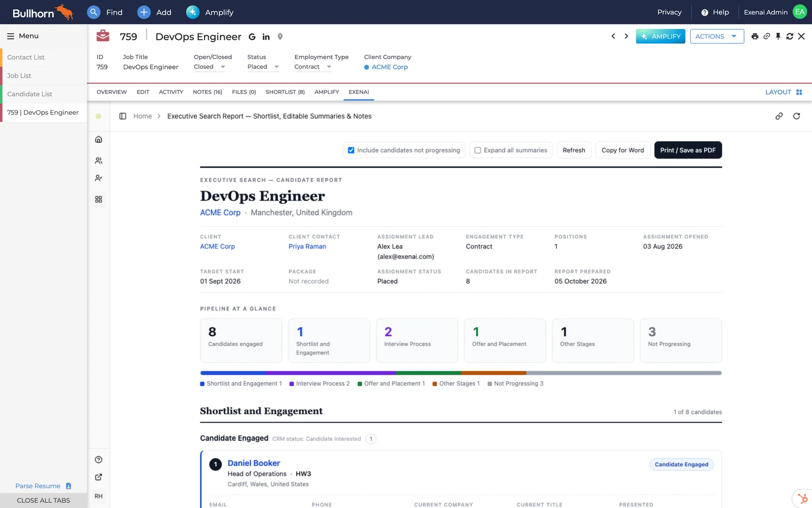This screenshot has width=812, height=508.
Task: Open Daniel Booker candidate link
Action: pyautogui.click(x=254, y=463)
